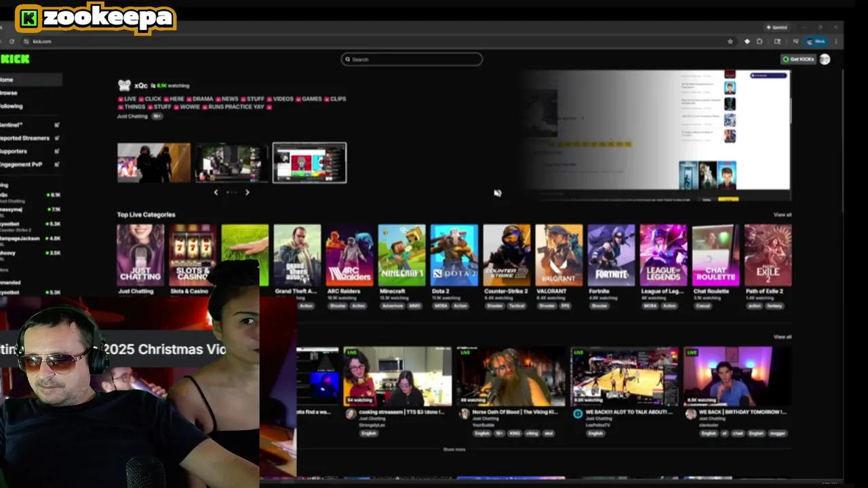The image size is (868, 488).
Task: Reload the kick.com page
Action: 12,41
